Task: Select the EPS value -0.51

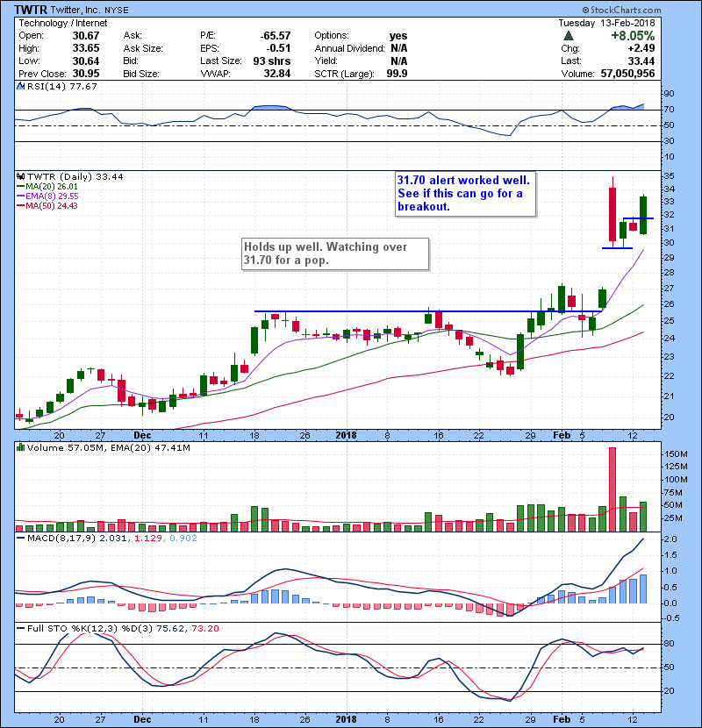Action: click(x=278, y=48)
